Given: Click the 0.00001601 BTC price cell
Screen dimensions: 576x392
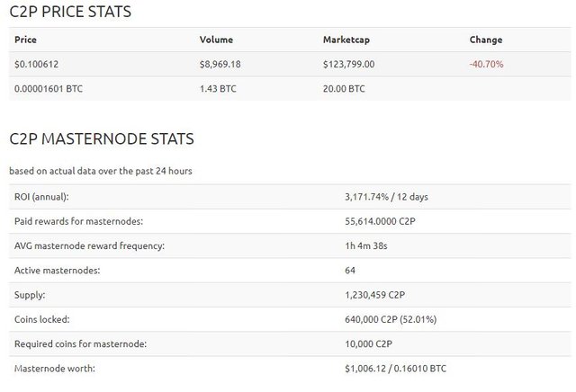Looking at the screenshot, I should pos(49,89).
